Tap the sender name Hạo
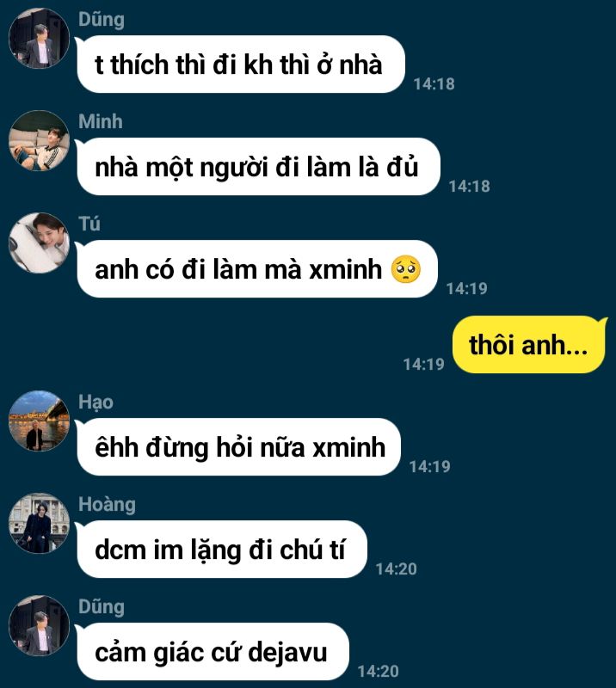This screenshot has width=616, height=688. (96, 402)
